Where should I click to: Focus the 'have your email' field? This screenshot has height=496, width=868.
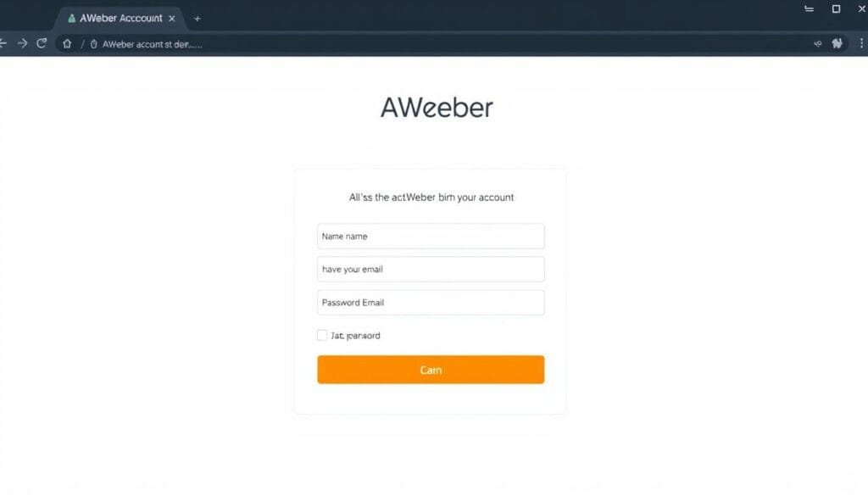pos(431,269)
